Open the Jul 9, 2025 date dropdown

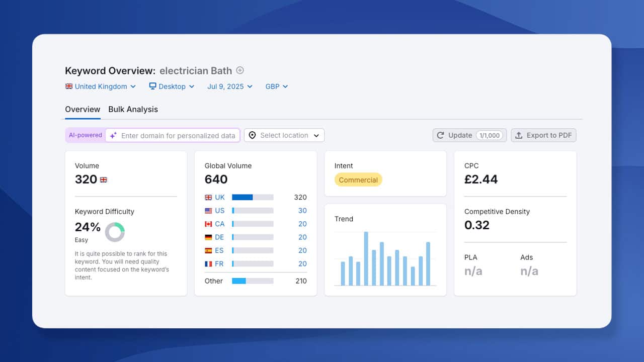(230, 86)
